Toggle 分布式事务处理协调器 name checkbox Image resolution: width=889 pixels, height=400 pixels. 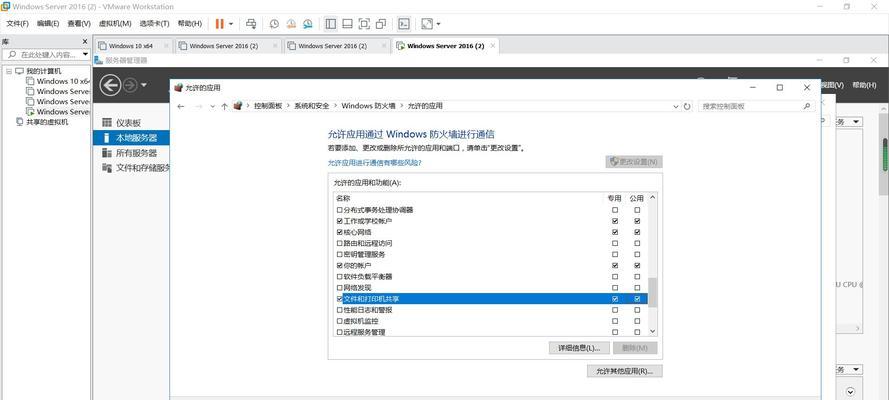340,210
